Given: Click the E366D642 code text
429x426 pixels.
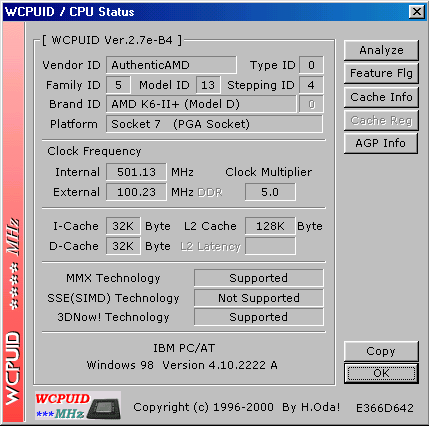Looking at the screenshot, I should tap(385, 408).
